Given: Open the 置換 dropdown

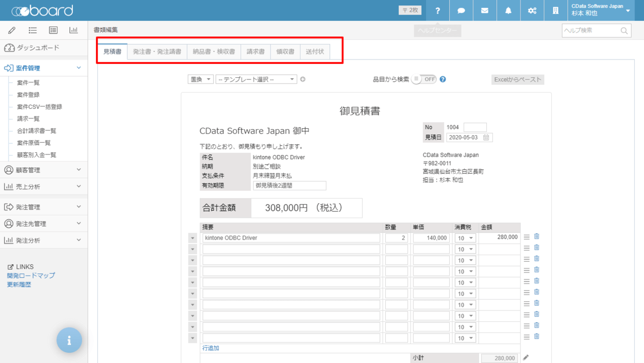Looking at the screenshot, I should [201, 79].
